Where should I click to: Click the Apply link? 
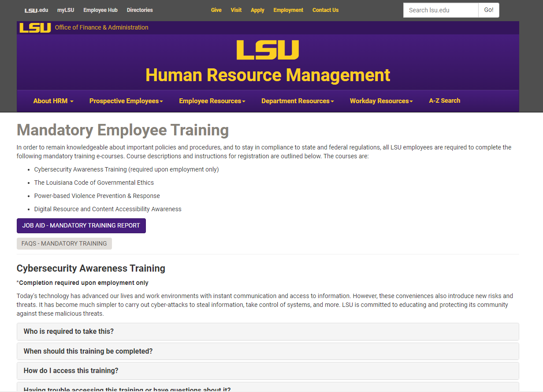pos(257,10)
